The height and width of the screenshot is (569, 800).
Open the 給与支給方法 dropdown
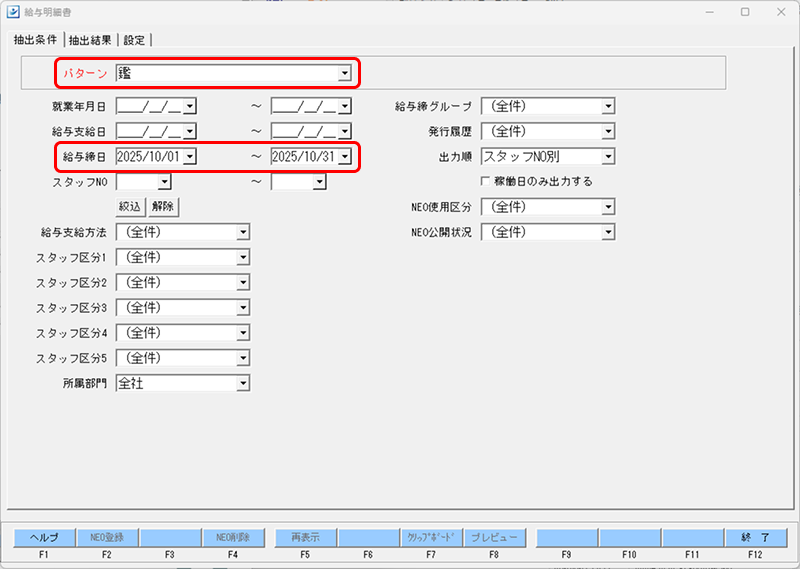[x=243, y=232]
